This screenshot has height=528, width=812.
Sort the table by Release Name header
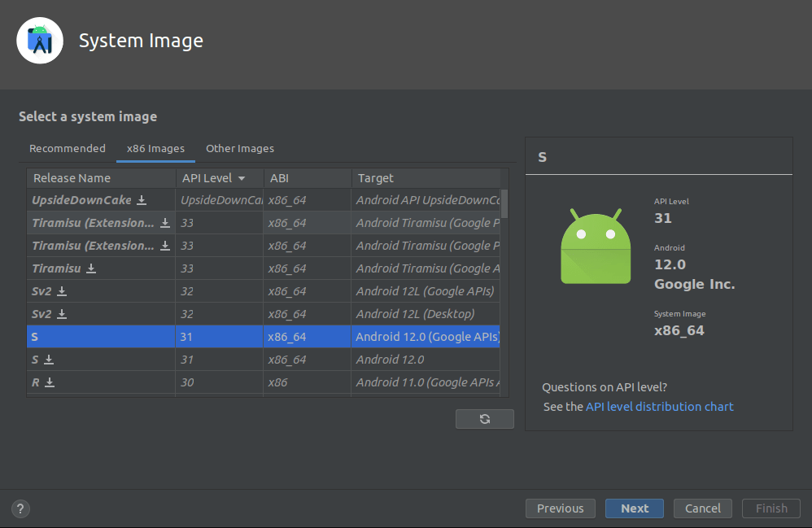point(72,178)
